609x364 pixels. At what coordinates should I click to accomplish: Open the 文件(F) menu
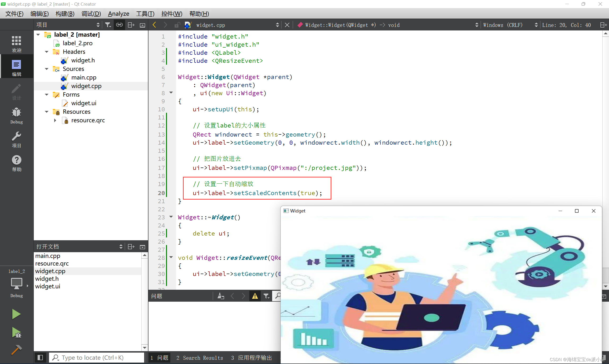pos(15,14)
